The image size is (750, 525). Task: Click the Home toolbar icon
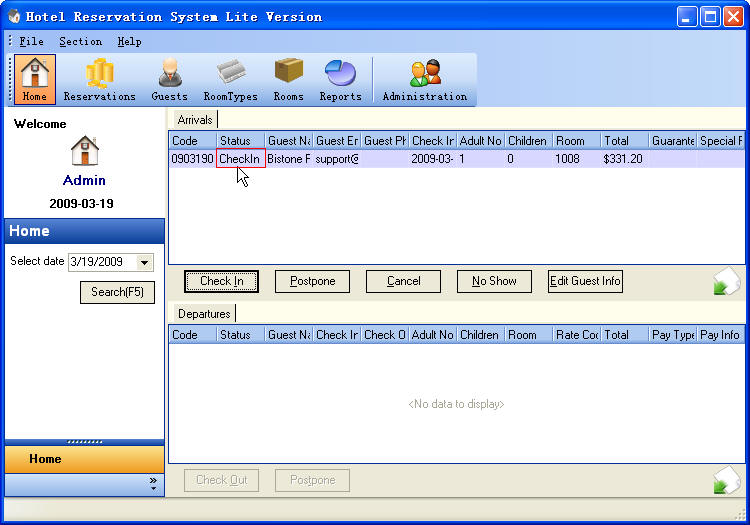[35, 80]
